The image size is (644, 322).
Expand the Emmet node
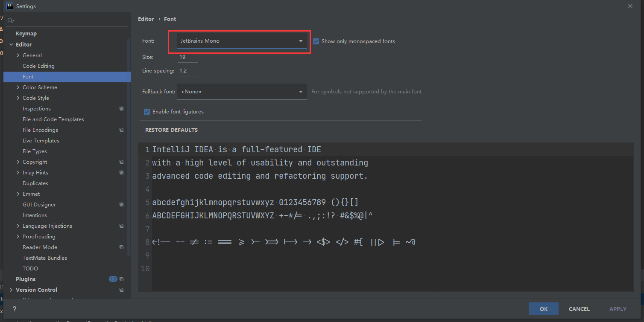tap(18, 194)
